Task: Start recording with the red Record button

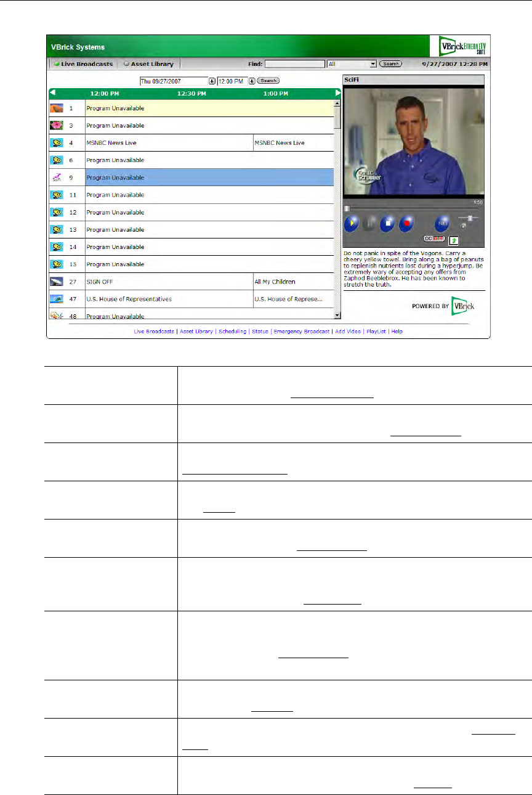Action: click(x=405, y=224)
